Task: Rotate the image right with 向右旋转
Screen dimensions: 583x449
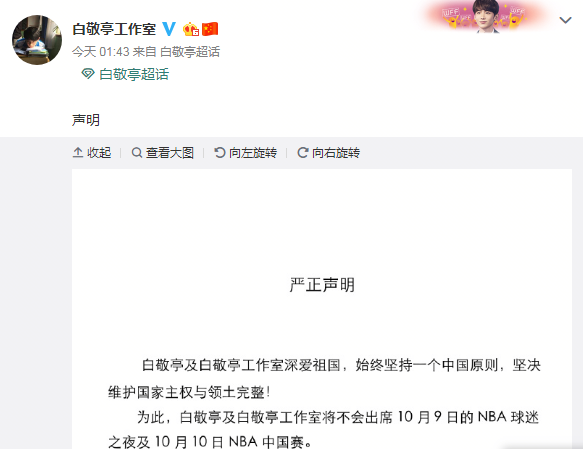Action: (x=328, y=153)
